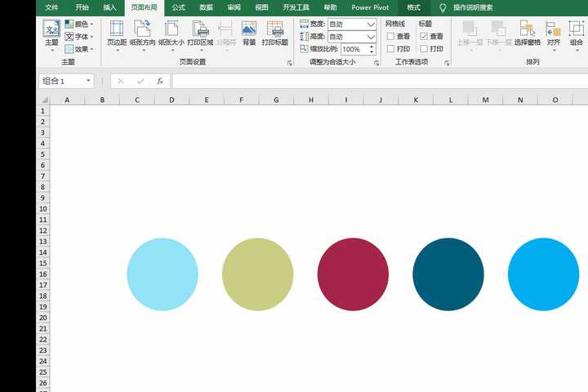Viewport: 588px width, 392px height.
Task: Select row 12 header
Action: [x=42, y=230]
